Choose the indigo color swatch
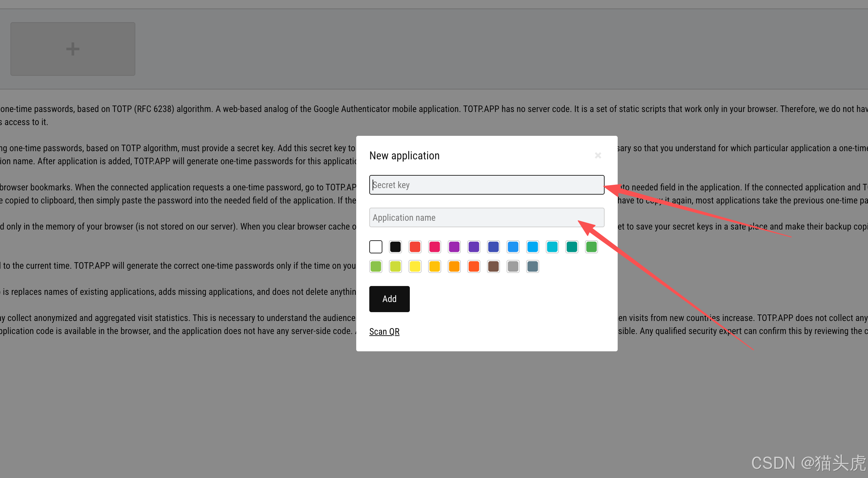 point(493,247)
